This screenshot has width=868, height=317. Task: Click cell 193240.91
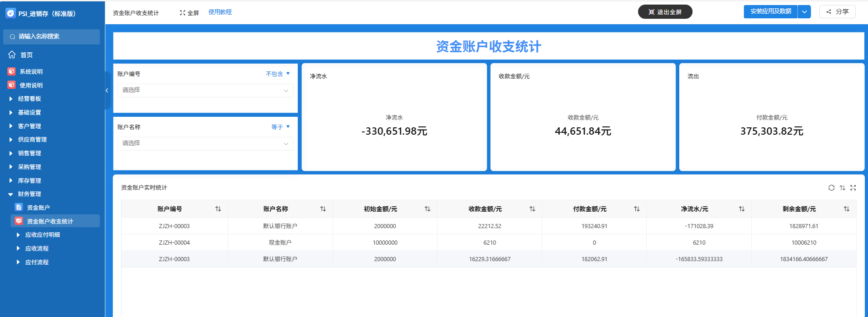(x=595, y=226)
